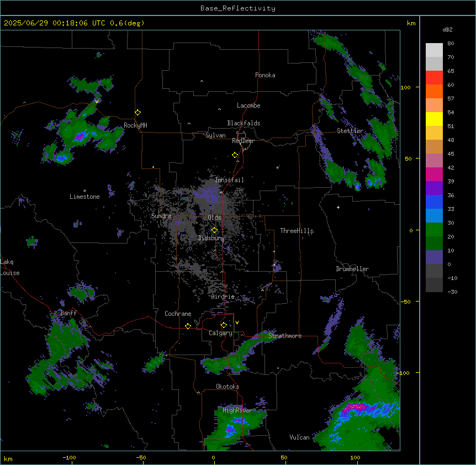476x465 pixels.
Task: Click the RockyMH label
Action: [135, 125]
